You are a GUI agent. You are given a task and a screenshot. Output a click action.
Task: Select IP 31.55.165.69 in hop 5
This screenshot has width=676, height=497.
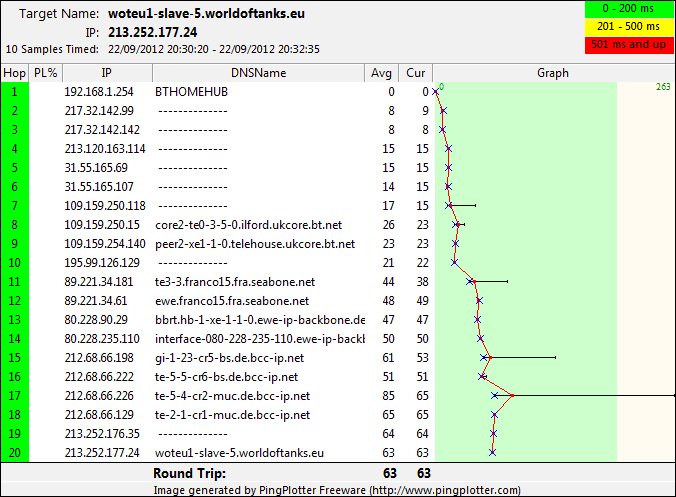click(x=96, y=168)
